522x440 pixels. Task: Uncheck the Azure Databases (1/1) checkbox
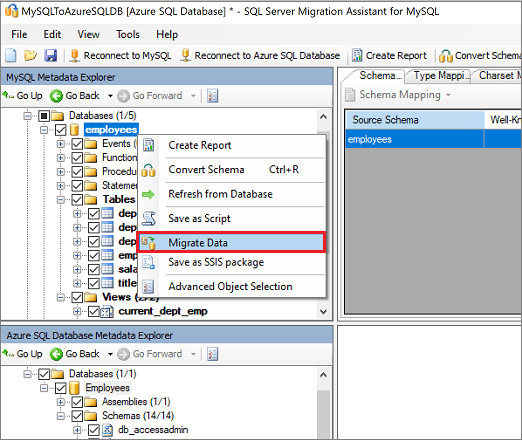[44, 374]
